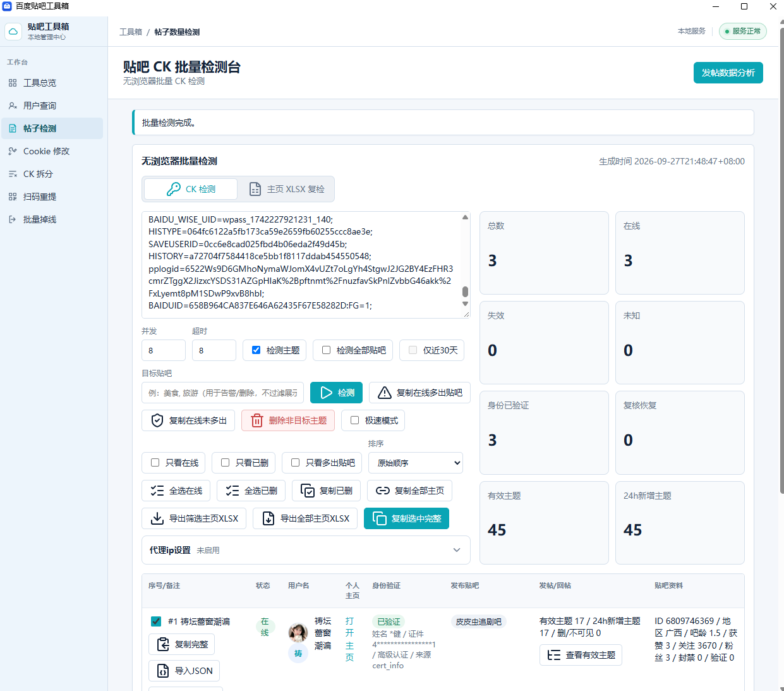Click the download icon in 导出筛选主页XLSX
784x691 pixels.
point(157,518)
